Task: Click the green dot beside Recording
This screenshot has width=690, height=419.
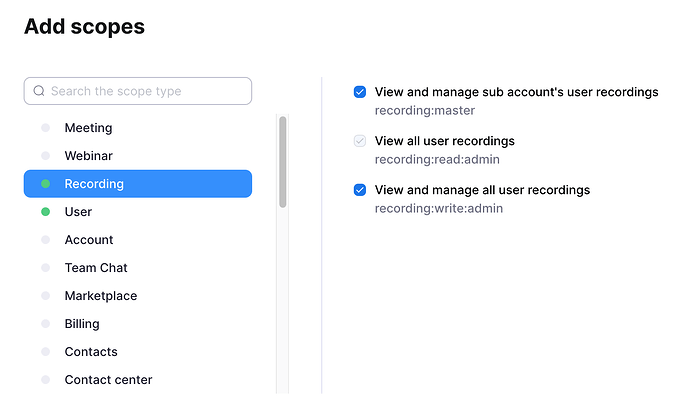Action: point(45,184)
